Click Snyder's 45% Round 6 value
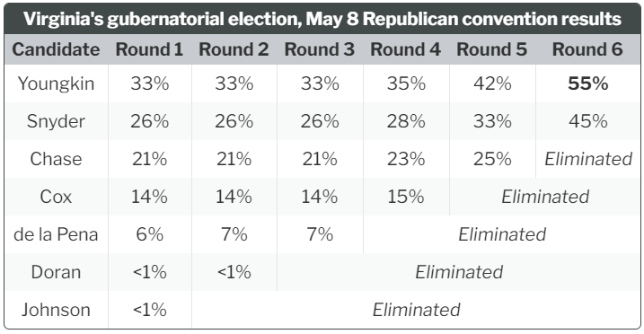 click(587, 121)
